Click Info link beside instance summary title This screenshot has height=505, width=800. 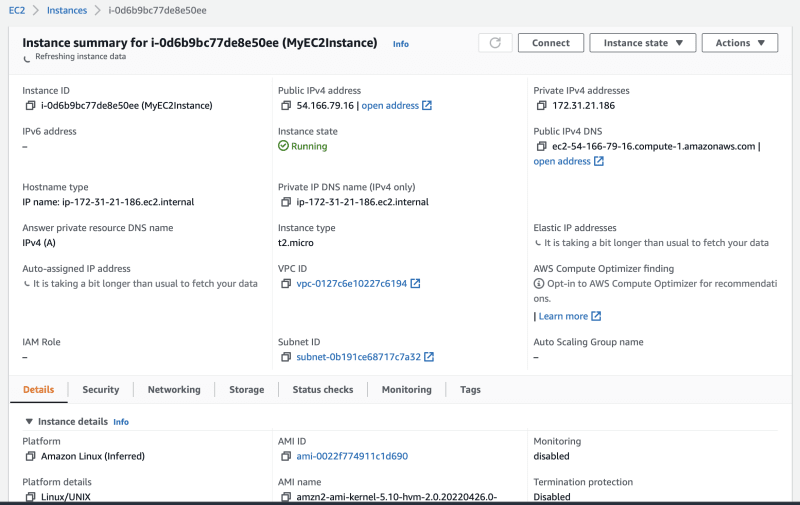click(401, 44)
